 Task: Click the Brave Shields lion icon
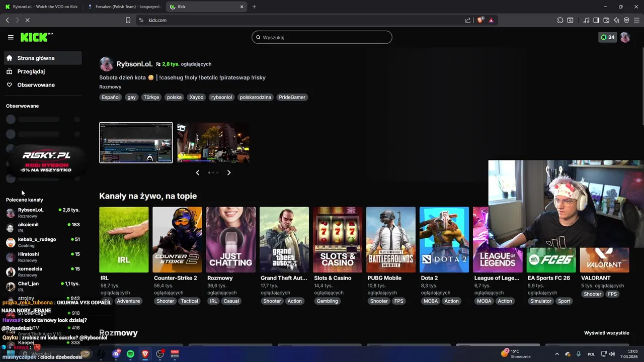coord(480,20)
